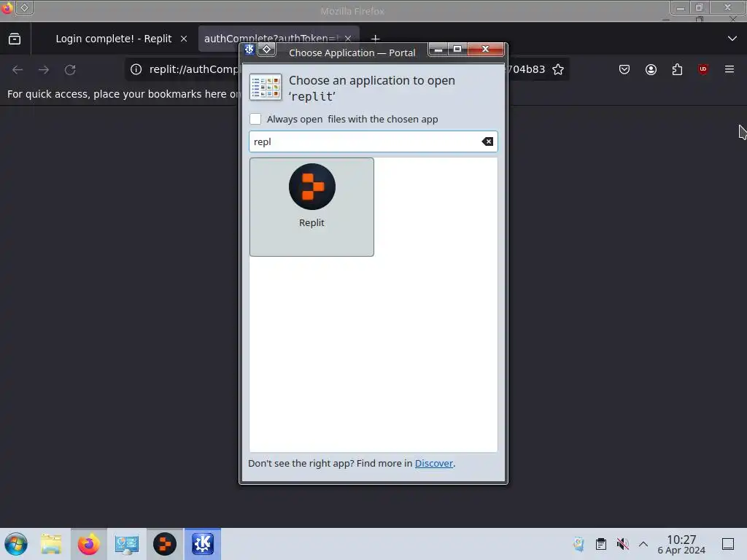Minimize the Choose Application dialog
747x560 pixels.
point(438,49)
